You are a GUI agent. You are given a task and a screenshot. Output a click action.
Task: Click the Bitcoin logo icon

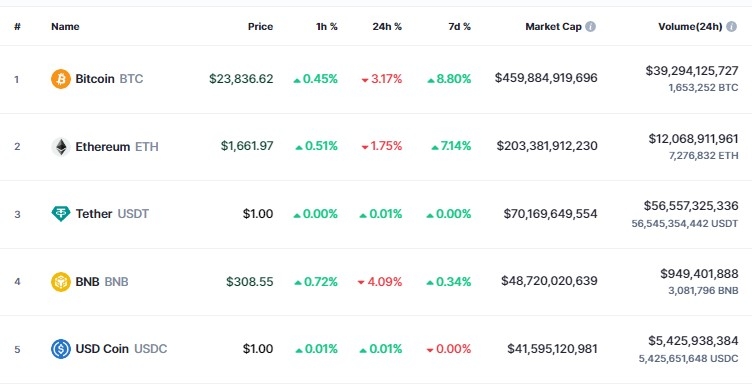(x=61, y=79)
